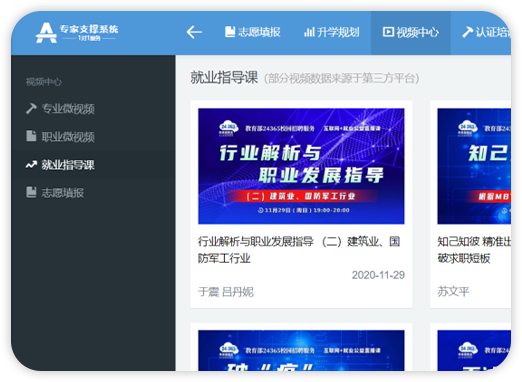Open the top 志愿填报 tab

[253, 32]
